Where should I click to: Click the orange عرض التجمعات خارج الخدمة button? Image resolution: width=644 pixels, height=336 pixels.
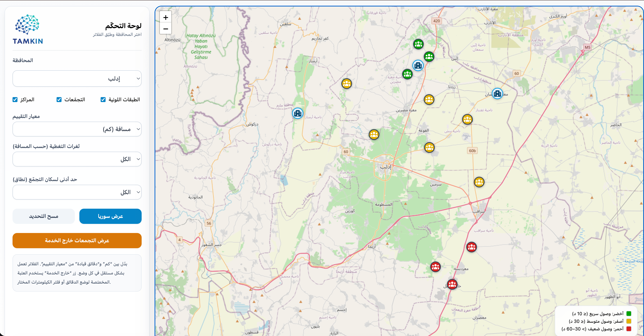coord(77,240)
